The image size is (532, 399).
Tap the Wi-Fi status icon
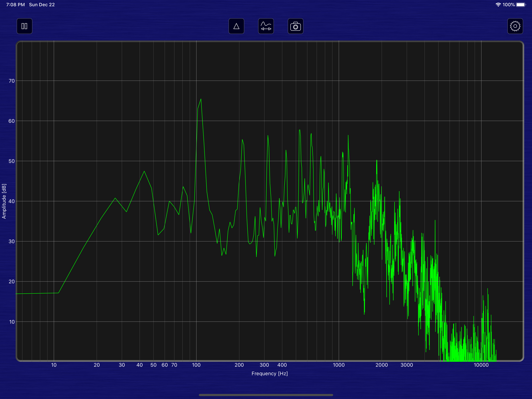(498, 4)
